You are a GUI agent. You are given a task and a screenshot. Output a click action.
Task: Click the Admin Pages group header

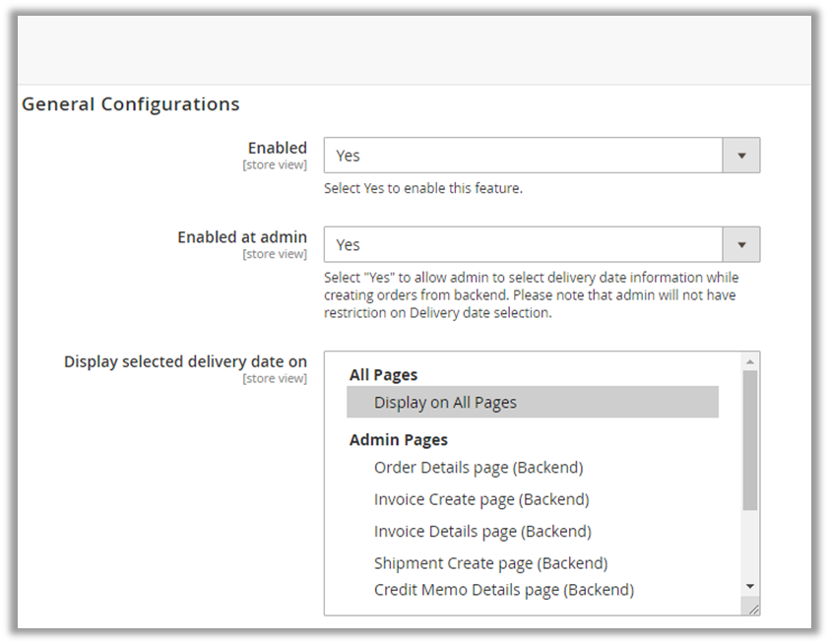click(x=399, y=440)
